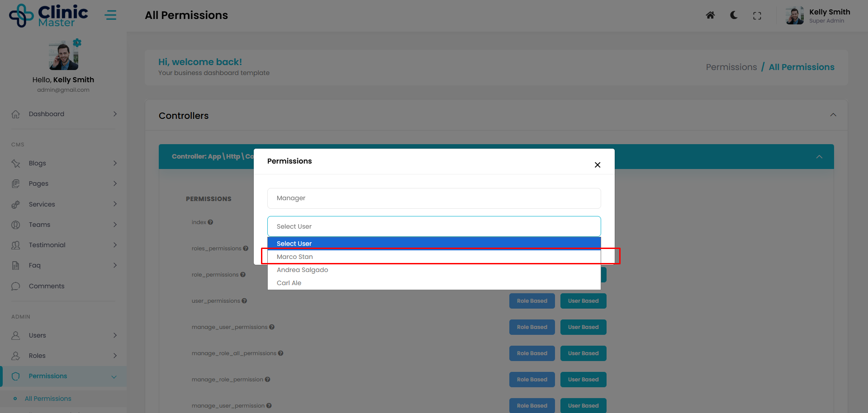Click User Based for manage_role_permission
The image size is (868, 413).
point(583,380)
